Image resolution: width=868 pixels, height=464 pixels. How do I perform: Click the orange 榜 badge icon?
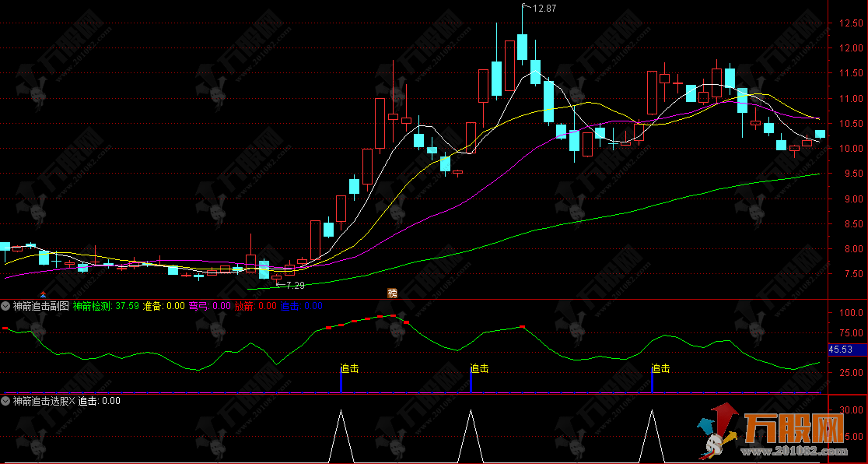click(392, 293)
